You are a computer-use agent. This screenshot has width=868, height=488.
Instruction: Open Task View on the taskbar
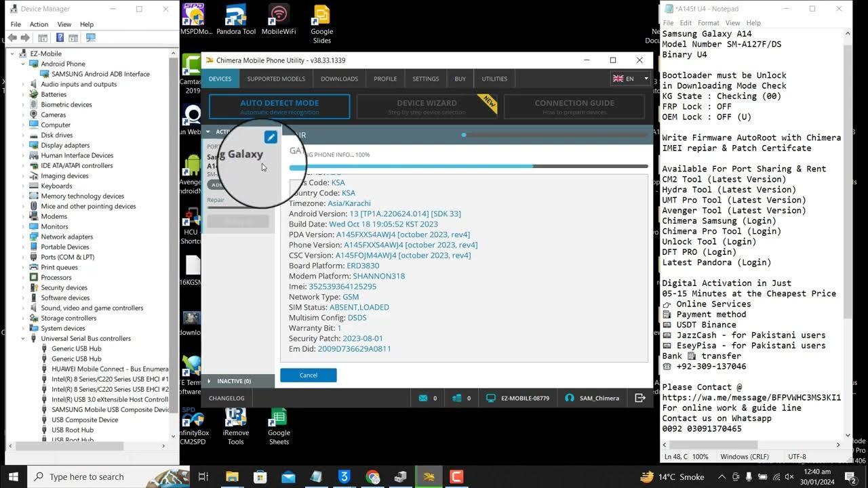(x=203, y=476)
